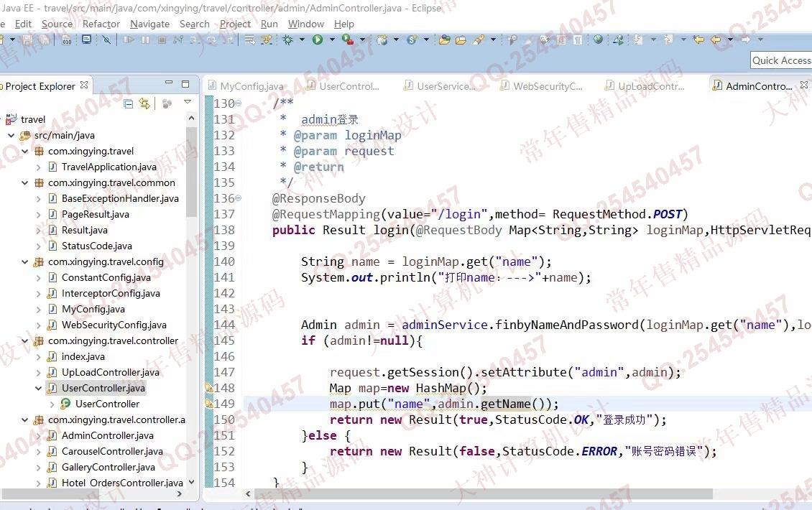812x510 pixels.
Task: Click the Suspend debug icon
Action: (x=146, y=40)
